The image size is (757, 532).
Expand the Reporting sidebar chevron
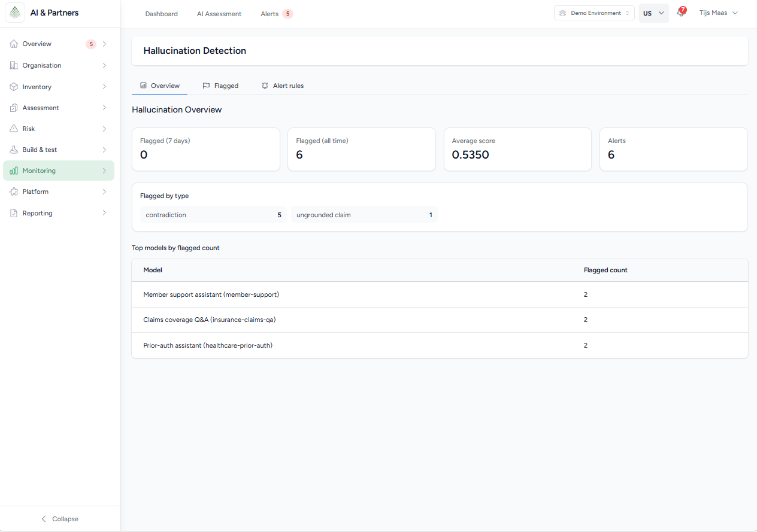[x=104, y=213]
